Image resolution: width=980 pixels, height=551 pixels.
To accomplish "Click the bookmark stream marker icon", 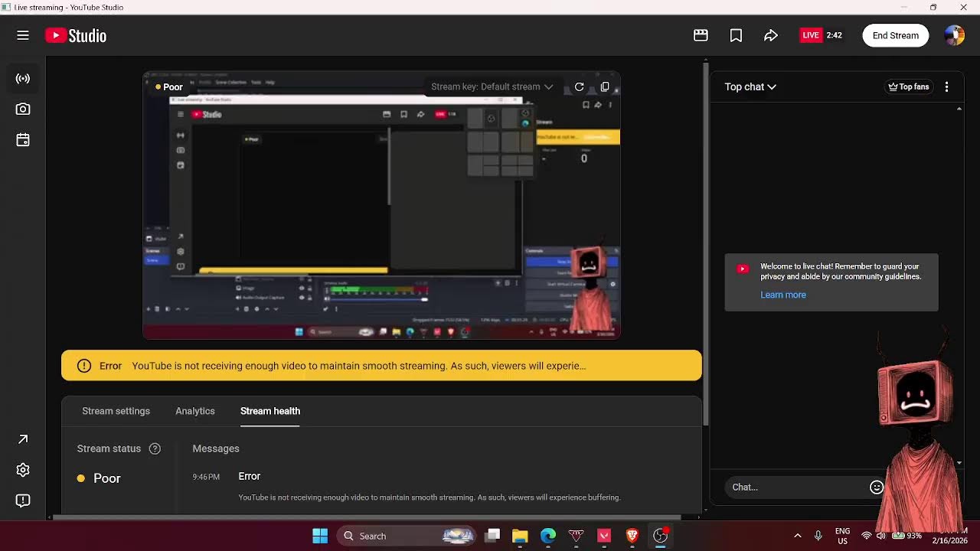I will coord(736,35).
